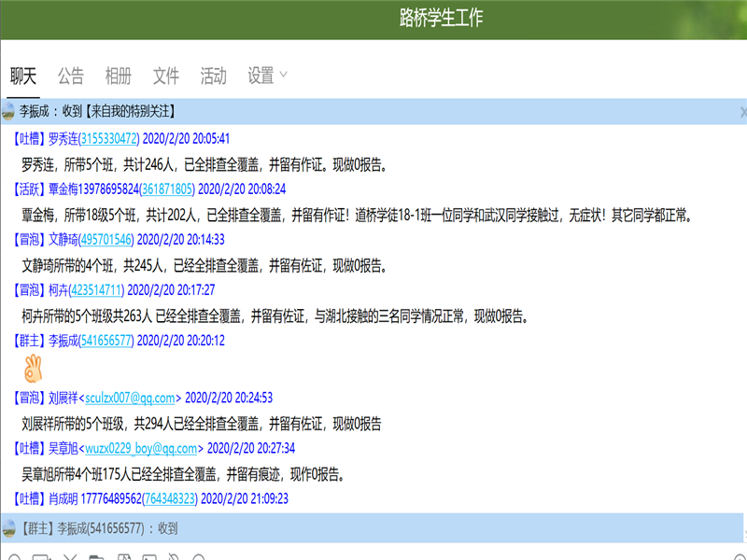Click the OK hand emoji in chat
The height and width of the screenshot is (560, 747).
34,368
